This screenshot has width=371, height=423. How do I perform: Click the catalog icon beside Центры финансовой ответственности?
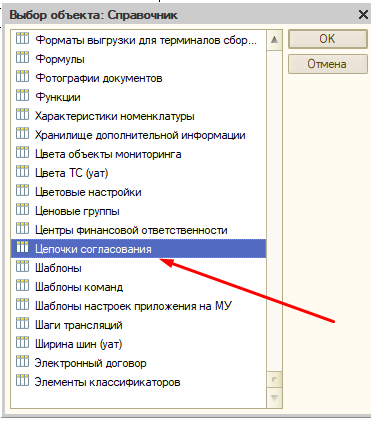pos(22,228)
